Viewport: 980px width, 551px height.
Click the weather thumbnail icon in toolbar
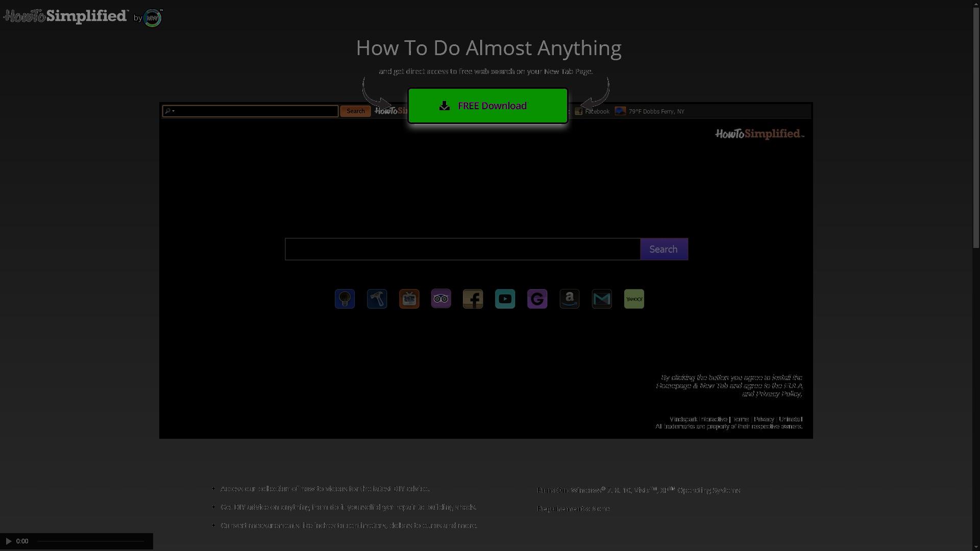(x=620, y=111)
